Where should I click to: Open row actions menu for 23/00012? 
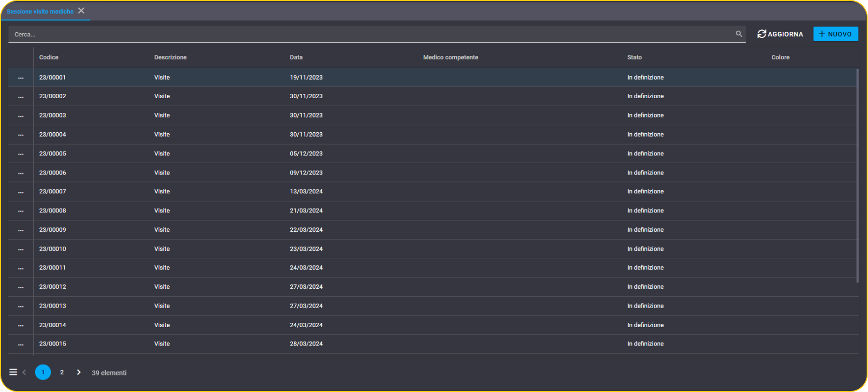[x=21, y=287]
